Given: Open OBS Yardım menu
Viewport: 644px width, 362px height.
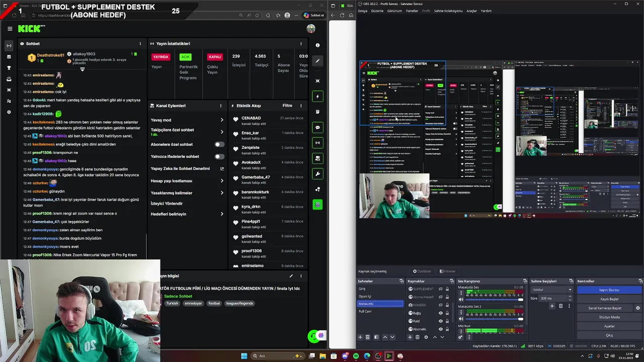Looking at the screenshot, I should coord(486,11).
